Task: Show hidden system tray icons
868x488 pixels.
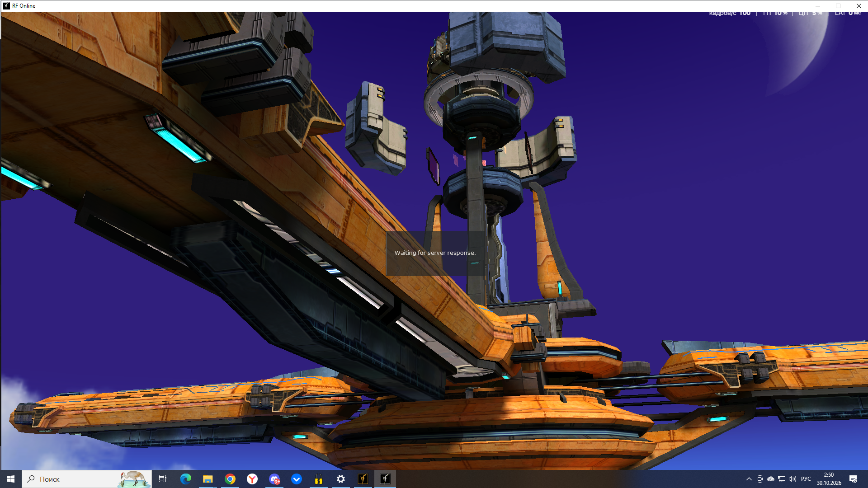Action: (x=749, y=479)
